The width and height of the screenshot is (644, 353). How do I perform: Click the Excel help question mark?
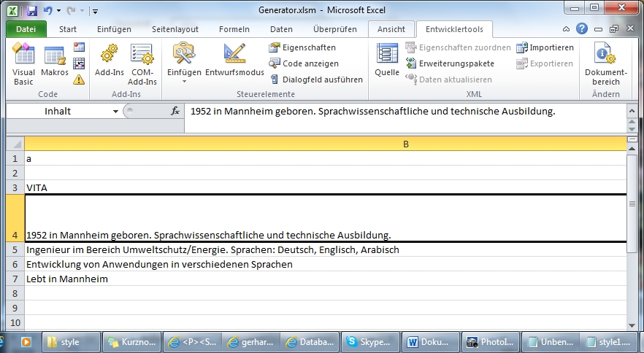click(x=582, y=29)
